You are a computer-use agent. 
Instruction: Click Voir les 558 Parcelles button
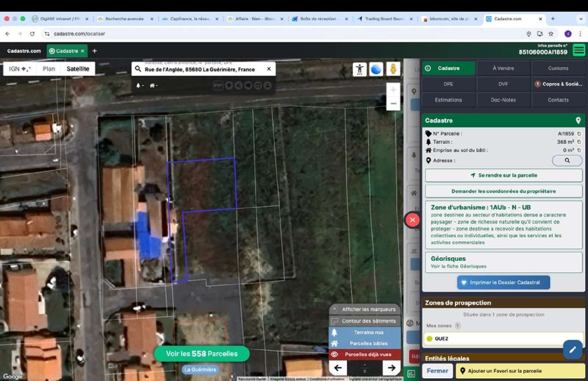(x=201, y=354)
